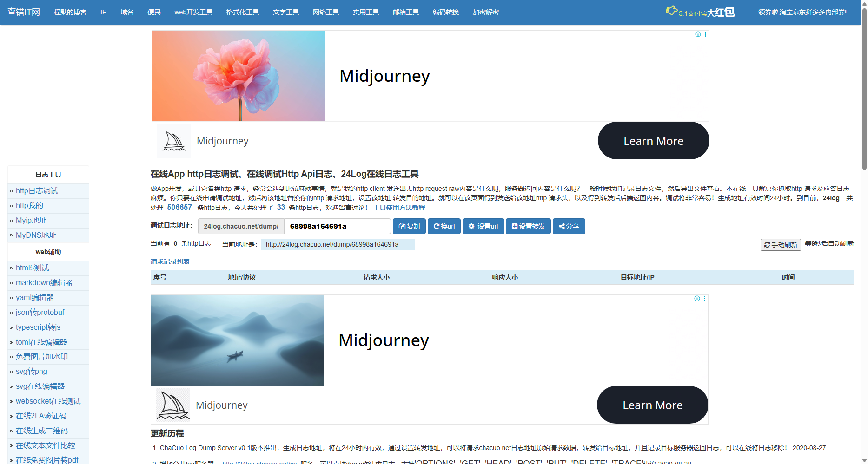868x464 pixels.
Task: Open the AdChoices info icon on lower ad
Action: point(697,299)
